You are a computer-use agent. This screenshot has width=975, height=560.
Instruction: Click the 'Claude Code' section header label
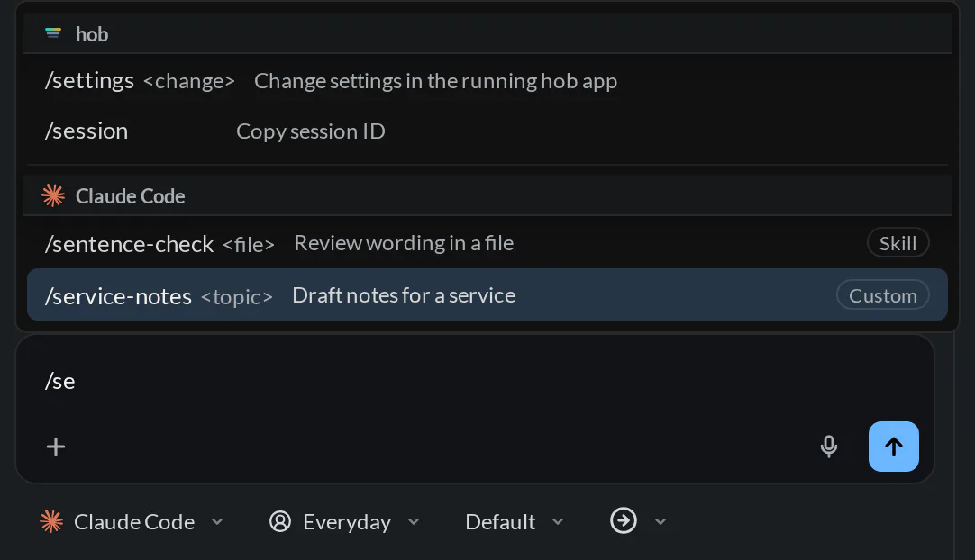tap(131, 196)
